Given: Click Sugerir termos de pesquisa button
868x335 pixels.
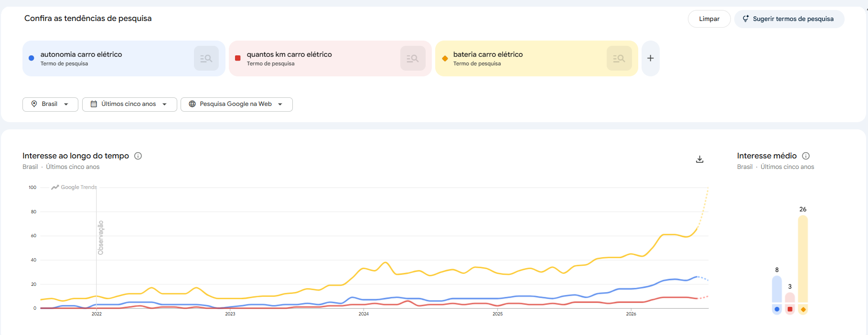Looking at the screenshot, I should (789, 19).
